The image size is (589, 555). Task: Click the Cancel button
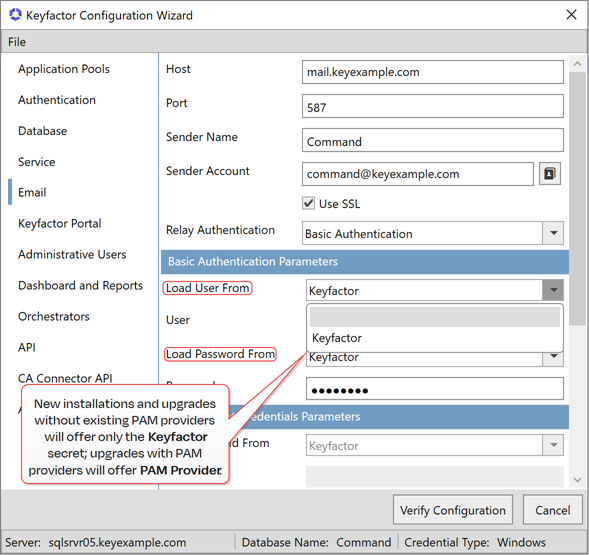[553, 510]
